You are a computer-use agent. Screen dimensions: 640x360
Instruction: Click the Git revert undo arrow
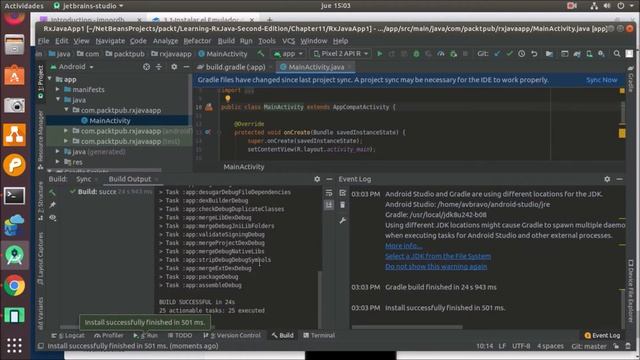(534, 54)
